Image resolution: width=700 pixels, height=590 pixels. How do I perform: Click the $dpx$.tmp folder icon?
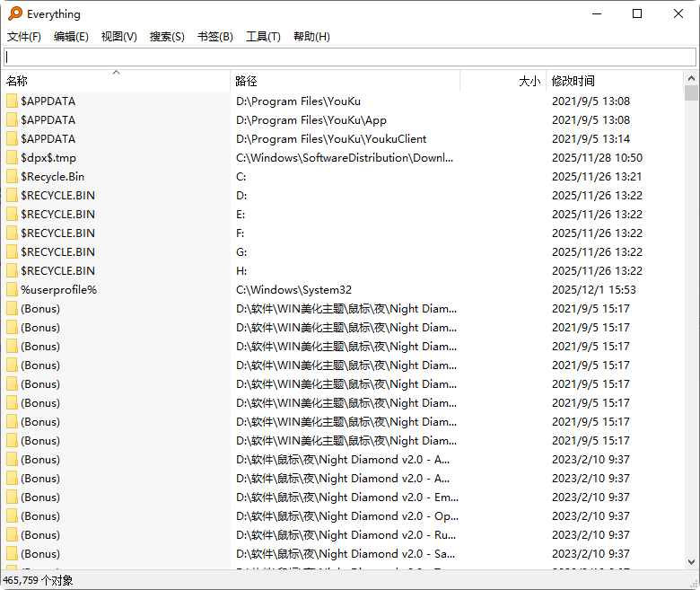13,158
